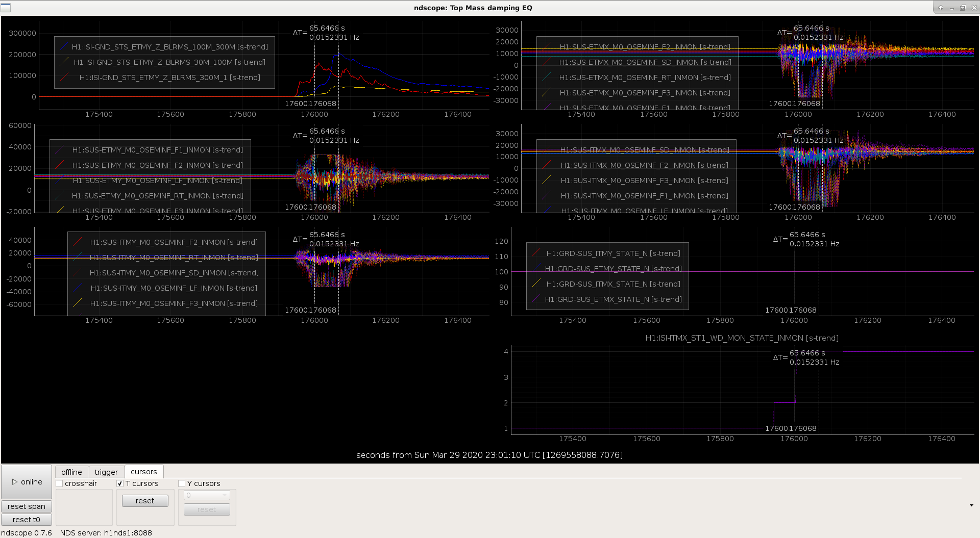The image size is (980, 538).
Task: Click the online play button
Action: 27,481
